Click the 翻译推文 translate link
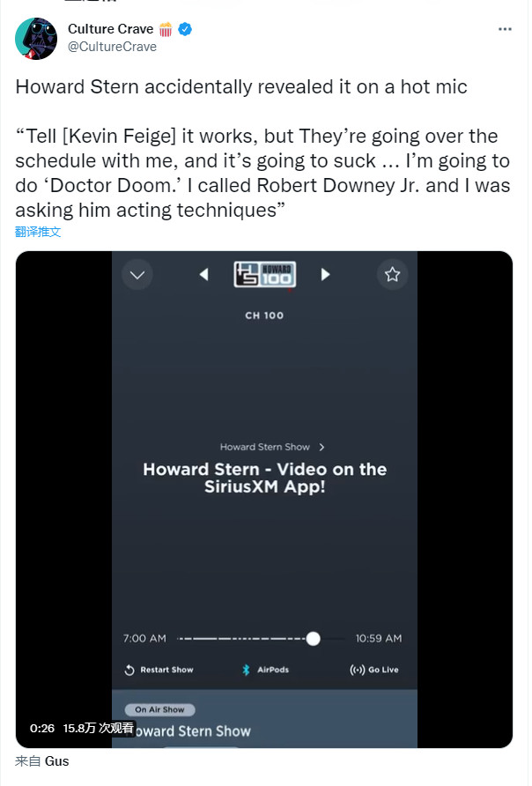Screen dimensions: 532x786 (x=39, y=232)
